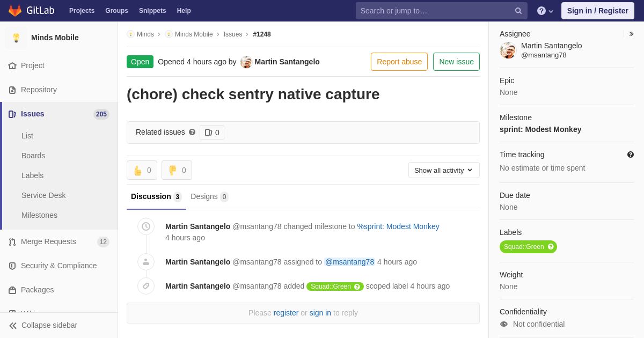Click Martin Santangelo's assignee avatar
The height and width of the screenshot is (338, 644).
tap(508, 50)
